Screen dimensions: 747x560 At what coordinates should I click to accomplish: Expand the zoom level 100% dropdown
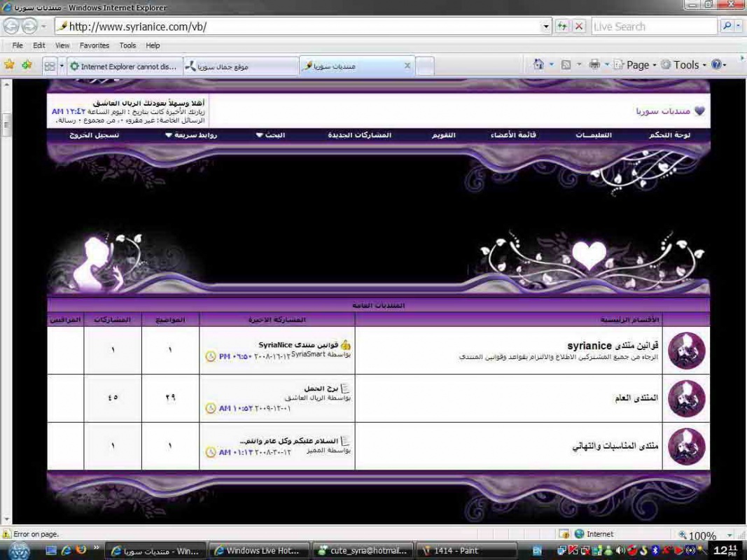coord(729,535)
